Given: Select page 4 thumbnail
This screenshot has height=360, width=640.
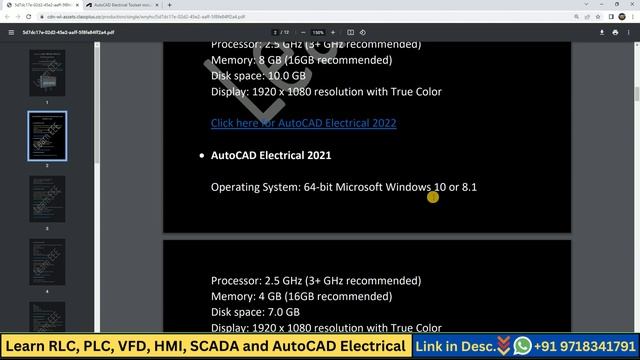Looking at the screenshot, I should point(47,262).
